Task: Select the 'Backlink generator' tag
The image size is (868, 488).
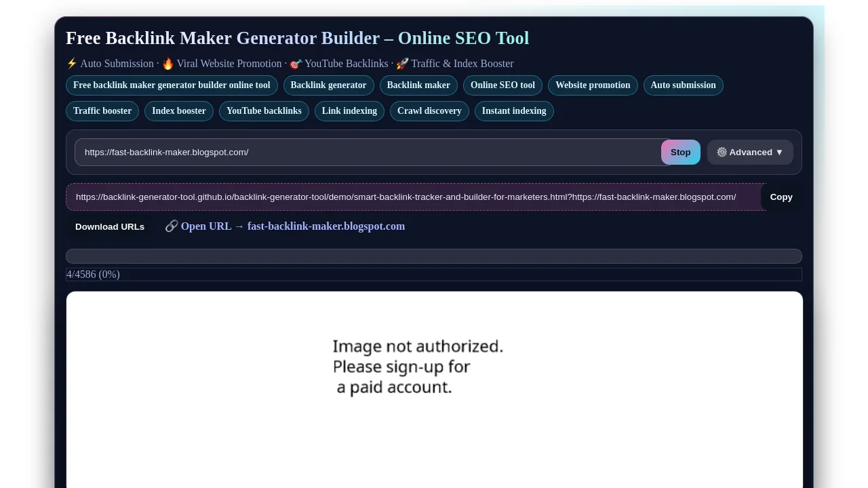Action: (x=328, y=85)
